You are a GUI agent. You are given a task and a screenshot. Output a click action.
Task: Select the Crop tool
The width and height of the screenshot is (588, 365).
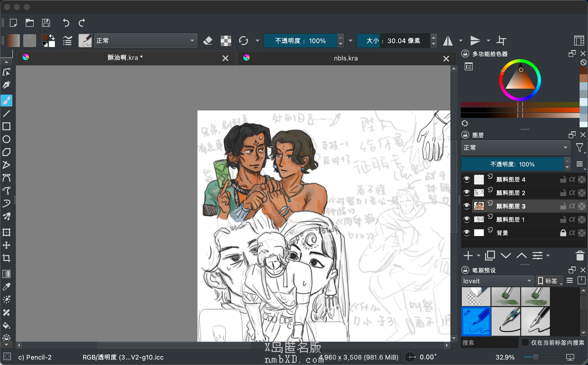click(x=6, y=258)
